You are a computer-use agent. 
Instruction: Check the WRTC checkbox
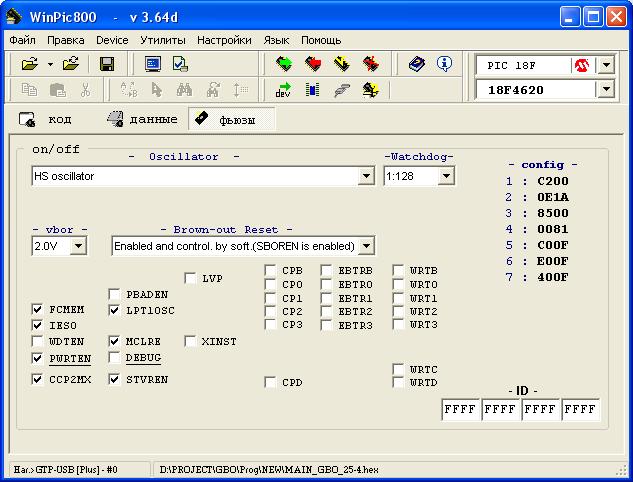coord(398,369)
